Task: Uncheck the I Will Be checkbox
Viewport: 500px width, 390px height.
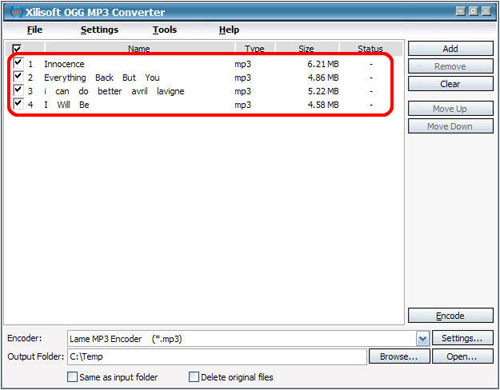Action: [18, 104]
